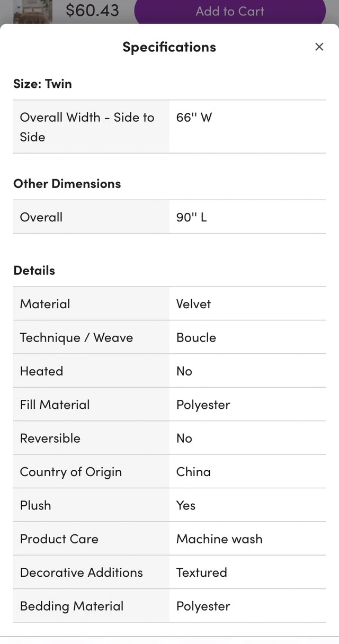The width and height of the screenshot is (339, 644).
Task: Click the Other Dimensions heading
Action: tap(67, 184)
